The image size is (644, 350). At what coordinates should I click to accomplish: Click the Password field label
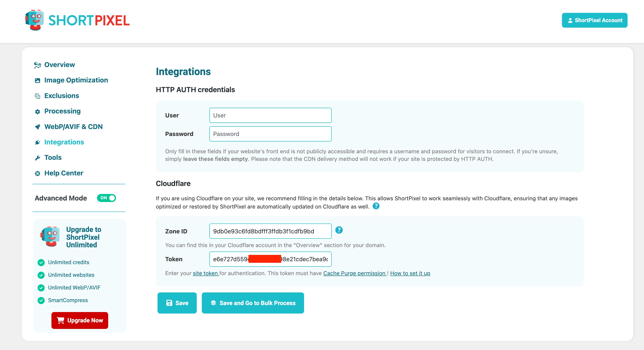[x=179, y=134]
